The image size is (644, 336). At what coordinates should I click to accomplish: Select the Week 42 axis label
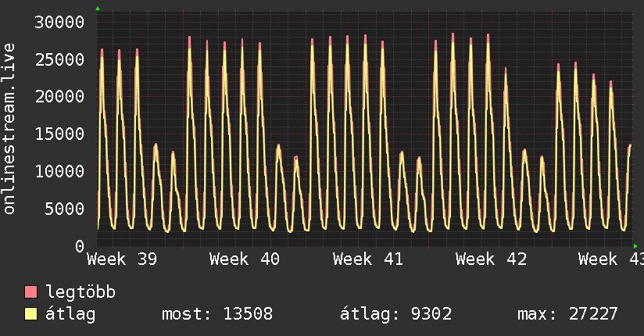[491, 259]
